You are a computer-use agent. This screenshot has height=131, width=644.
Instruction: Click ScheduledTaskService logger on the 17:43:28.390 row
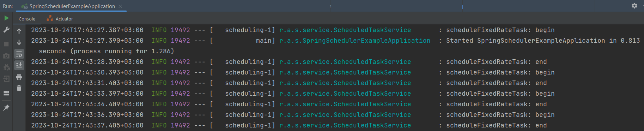(345, 62)
